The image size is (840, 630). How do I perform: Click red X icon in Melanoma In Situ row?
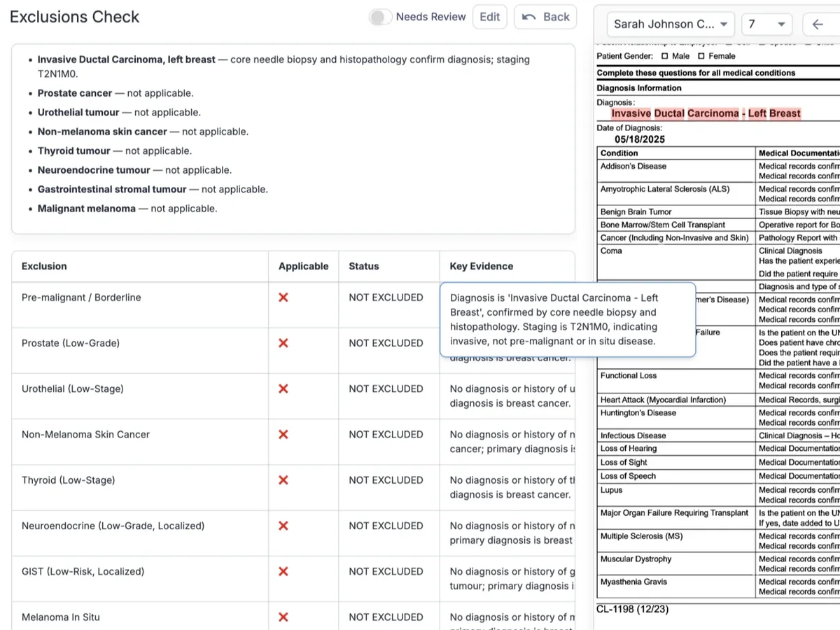point(283,617)
